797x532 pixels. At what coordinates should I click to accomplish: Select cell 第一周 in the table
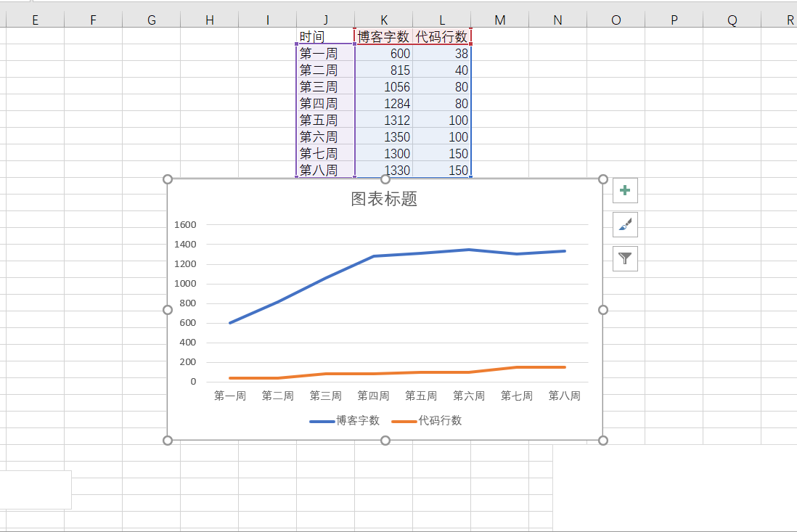[x=325, y=54]
